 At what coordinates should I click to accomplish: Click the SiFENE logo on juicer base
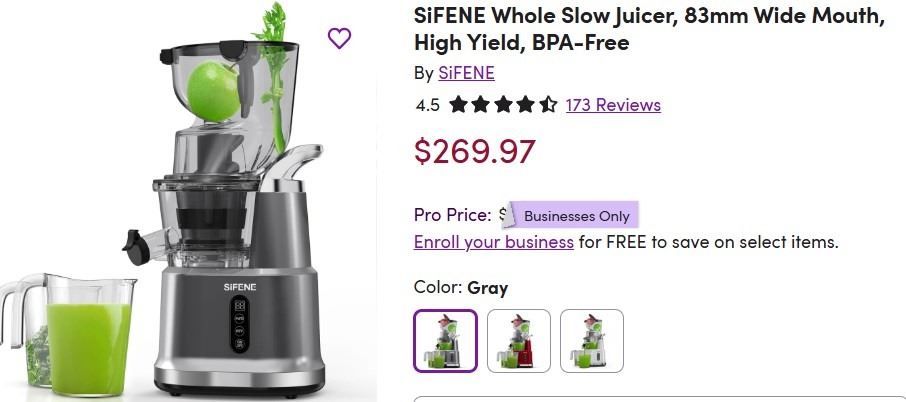pos(240,287)
